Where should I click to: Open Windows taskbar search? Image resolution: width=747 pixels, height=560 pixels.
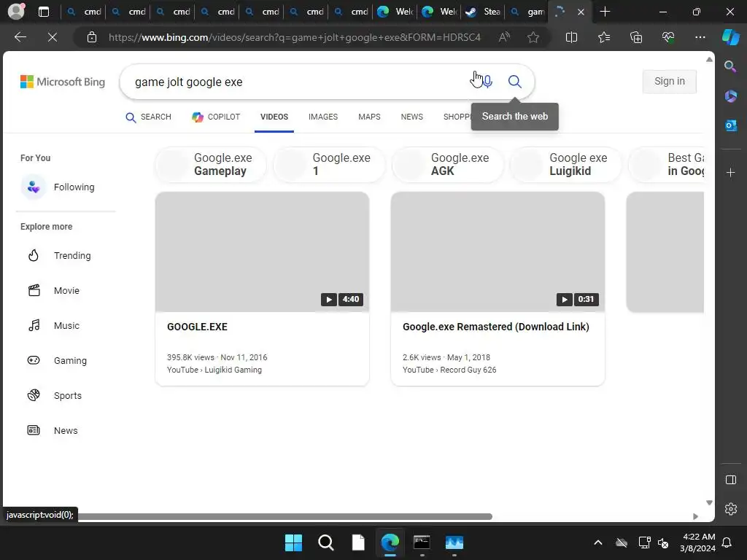click(326, 542)
